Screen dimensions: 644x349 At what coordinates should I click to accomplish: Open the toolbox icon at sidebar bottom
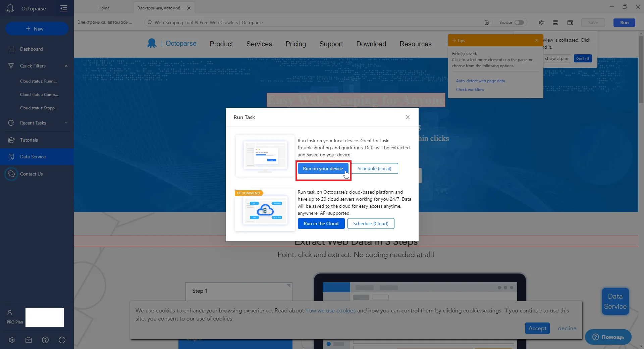pos(29,340)
